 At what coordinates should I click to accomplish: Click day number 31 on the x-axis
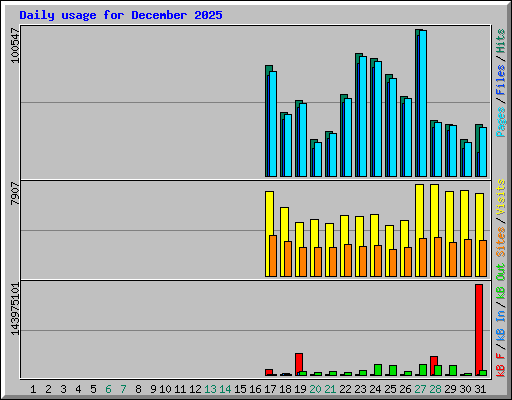(480, 389)
